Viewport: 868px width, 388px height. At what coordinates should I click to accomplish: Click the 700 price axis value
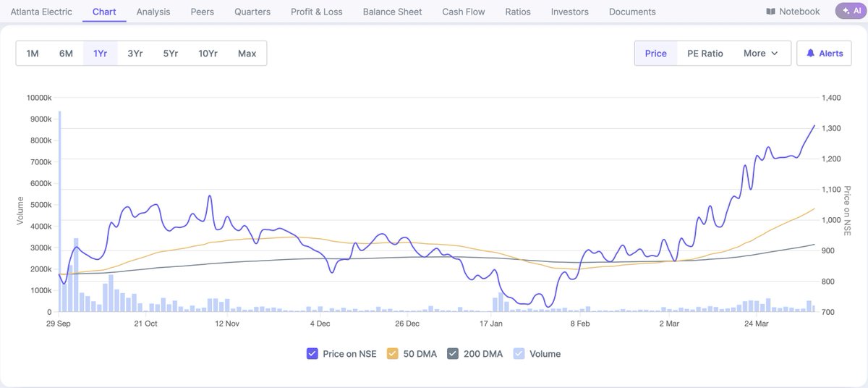pos(828,312)
